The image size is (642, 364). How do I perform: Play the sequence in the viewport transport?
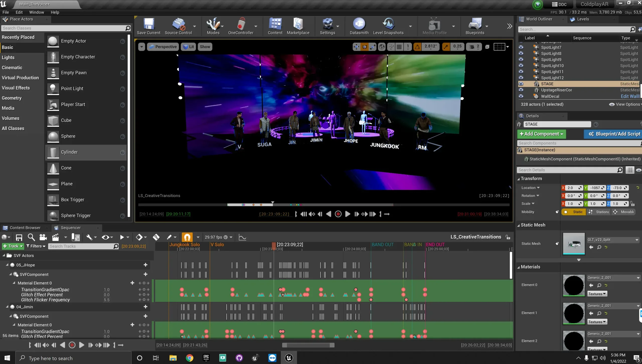(348, 214)
